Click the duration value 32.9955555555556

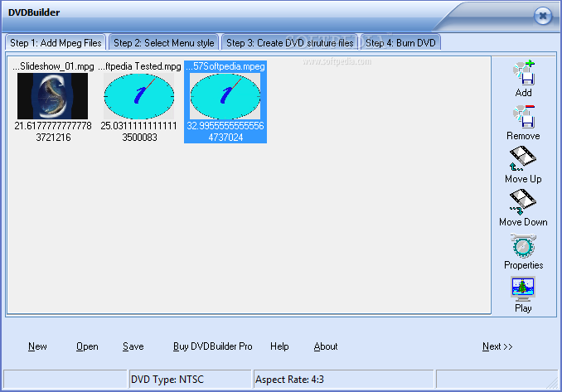click(225, 126)
